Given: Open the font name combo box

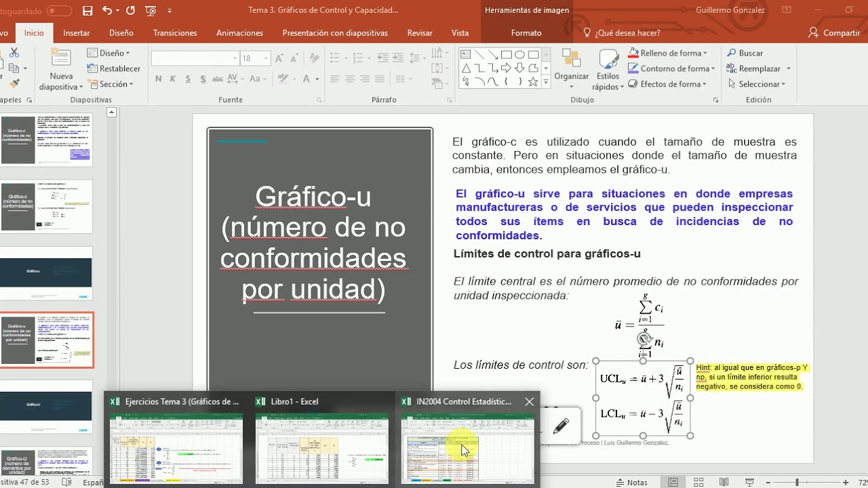Looking at the screenshot, I should [x=195, y=58].
